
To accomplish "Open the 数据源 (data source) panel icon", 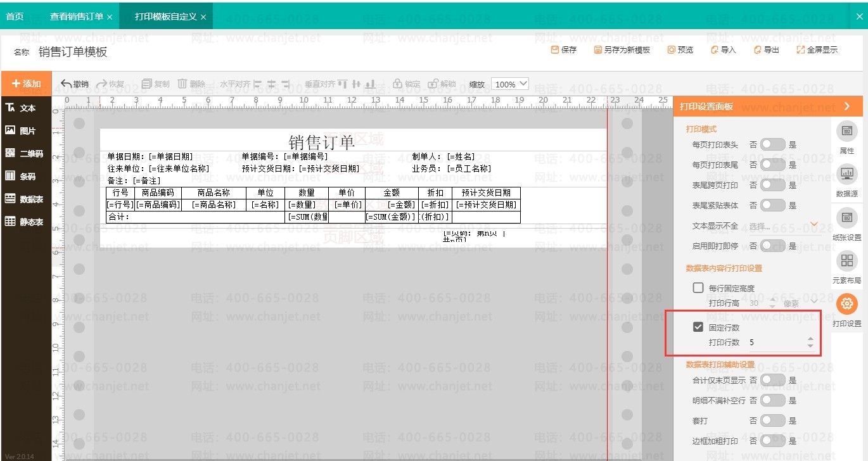I will (x=846, y=180).
